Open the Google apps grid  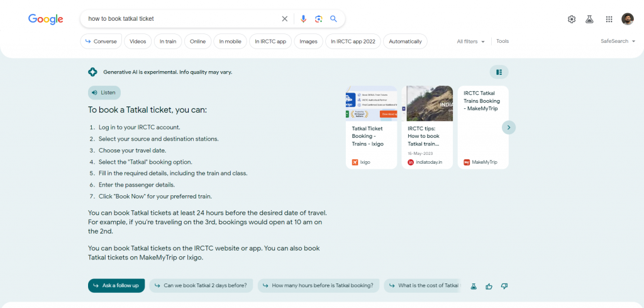click(609, 19)
